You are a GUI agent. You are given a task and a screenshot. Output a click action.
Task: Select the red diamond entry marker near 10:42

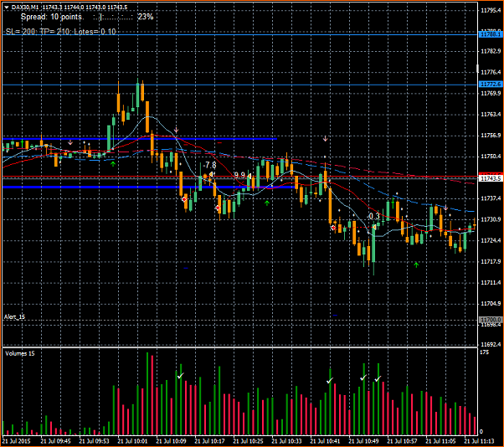(333, 228)
